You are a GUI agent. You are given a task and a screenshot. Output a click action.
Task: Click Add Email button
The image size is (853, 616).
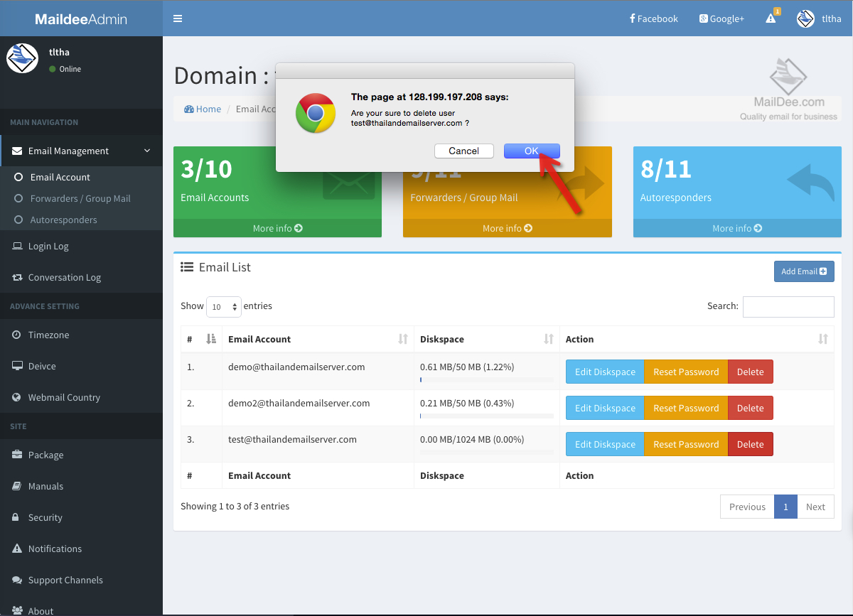tap(804, 271)
